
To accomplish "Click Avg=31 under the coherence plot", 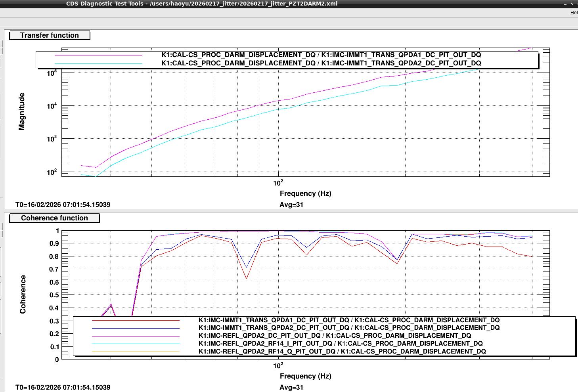I will point(291,387).
